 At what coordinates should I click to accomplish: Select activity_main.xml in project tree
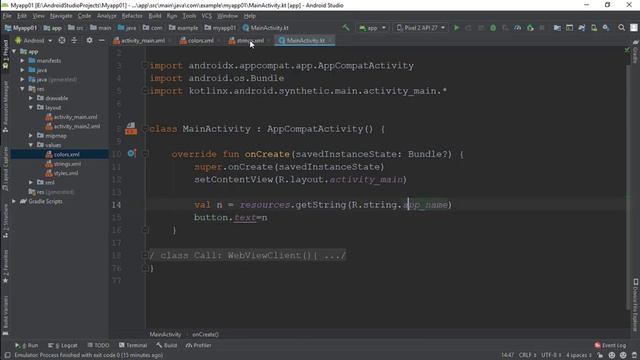(71, 117)
